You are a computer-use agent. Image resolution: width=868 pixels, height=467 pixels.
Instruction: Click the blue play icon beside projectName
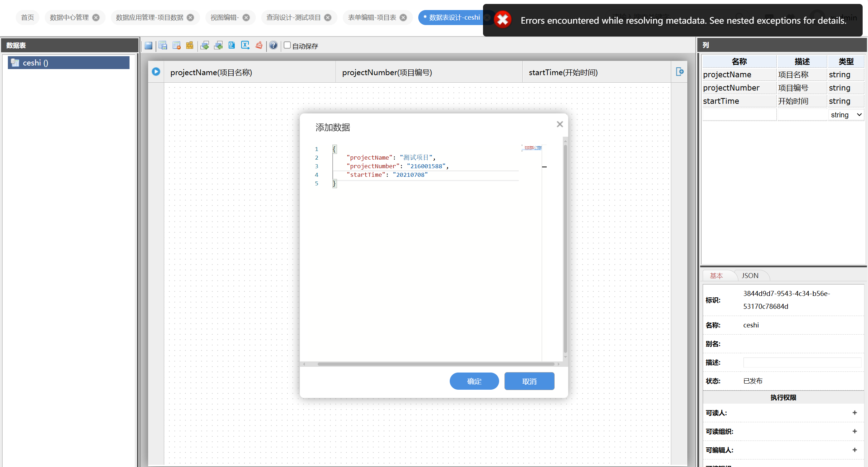(x=156, y=72)
